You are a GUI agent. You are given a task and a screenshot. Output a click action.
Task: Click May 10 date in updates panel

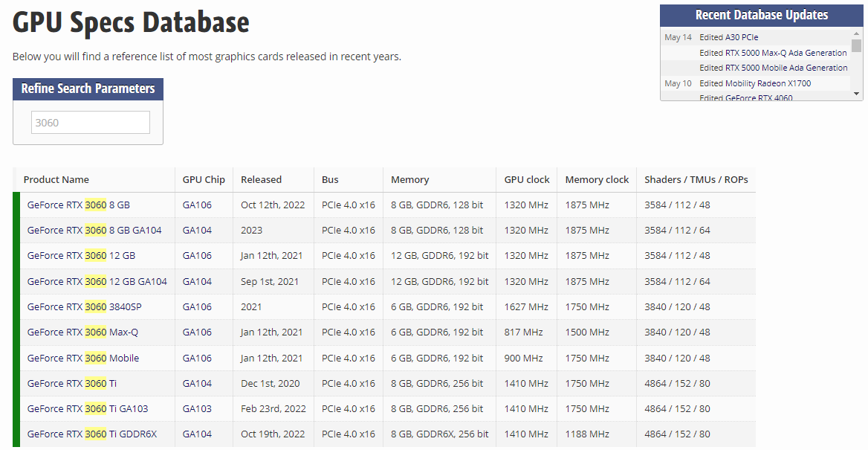point(678,83)
